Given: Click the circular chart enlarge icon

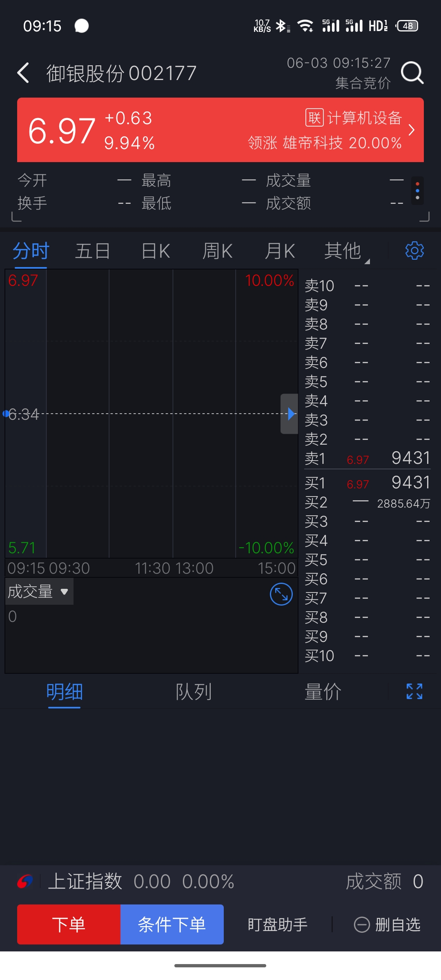Looking at the screenshot, I should tap(281, 594).
